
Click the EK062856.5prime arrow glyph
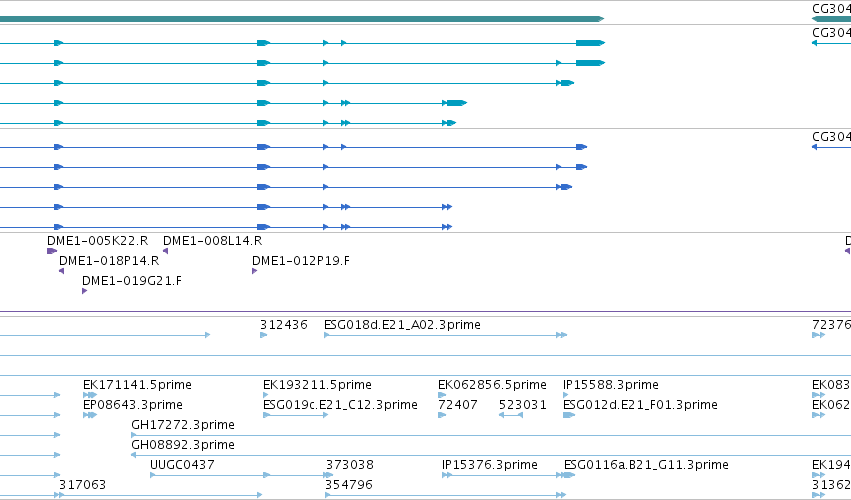442,395
